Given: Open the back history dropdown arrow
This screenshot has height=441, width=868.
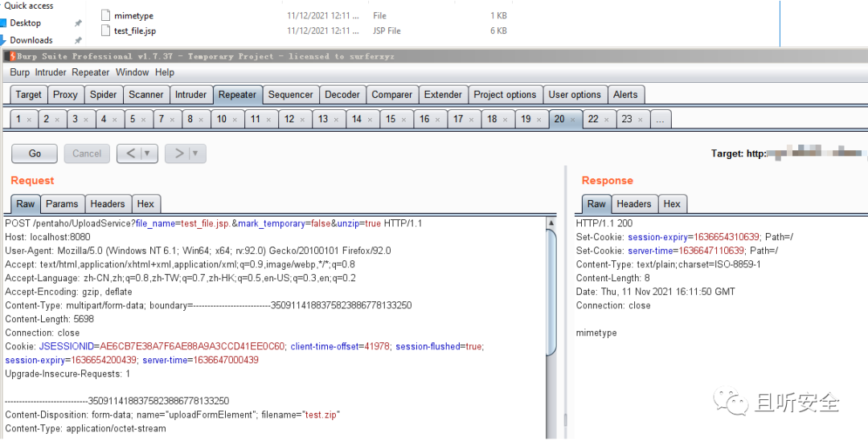Looking at the screenshot, I should [147, 153].
